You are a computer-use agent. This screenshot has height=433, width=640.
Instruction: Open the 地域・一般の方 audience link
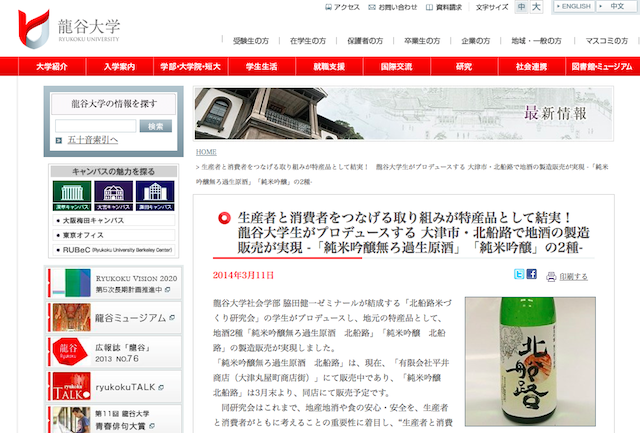tap(536, 41)
